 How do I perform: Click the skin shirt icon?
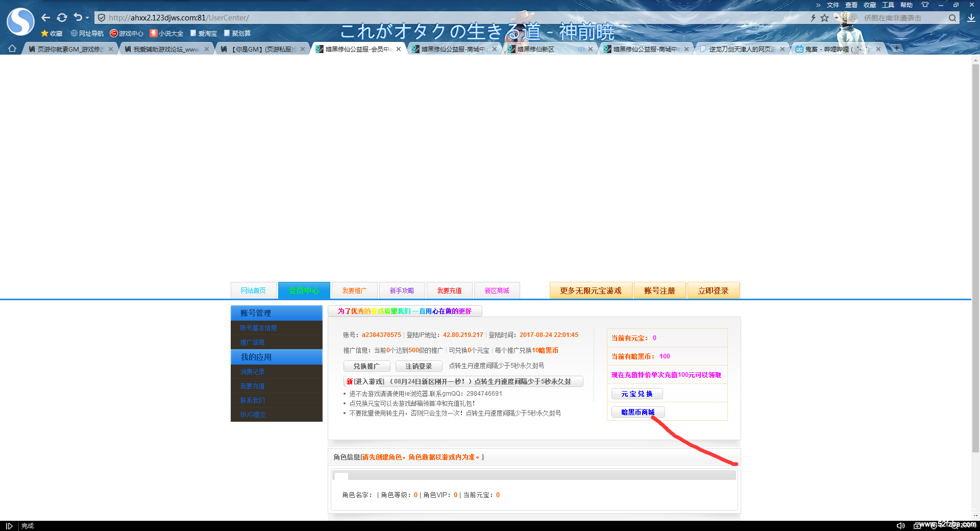925,5
